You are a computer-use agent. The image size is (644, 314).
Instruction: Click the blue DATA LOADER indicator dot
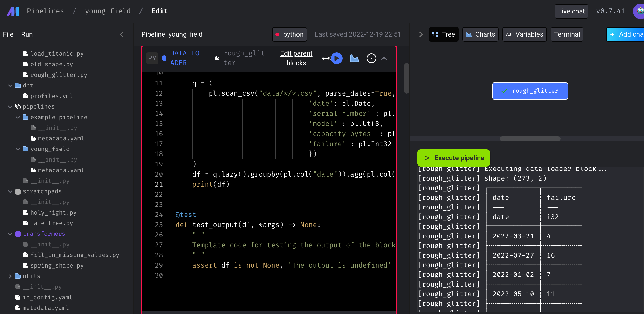(x=164, y=58)
